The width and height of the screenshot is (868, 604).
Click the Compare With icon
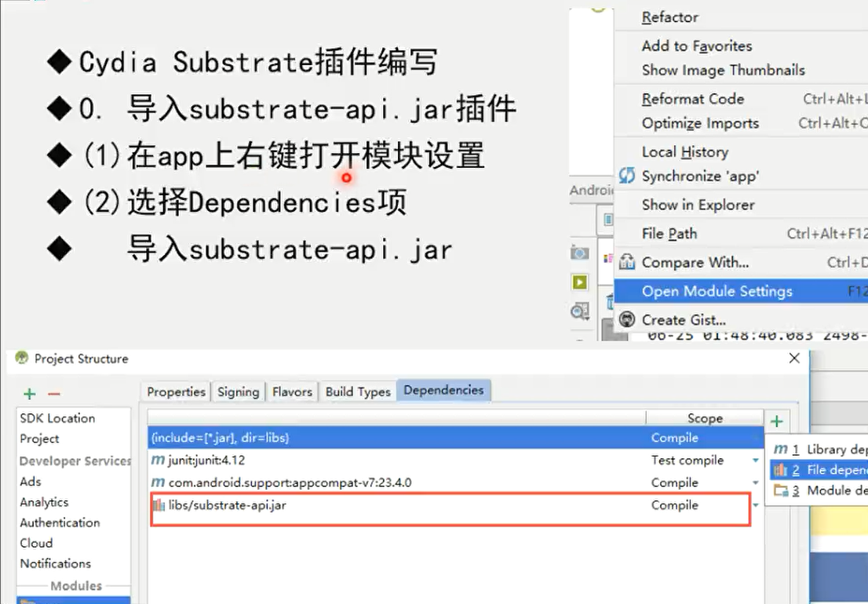coord(626,262)
